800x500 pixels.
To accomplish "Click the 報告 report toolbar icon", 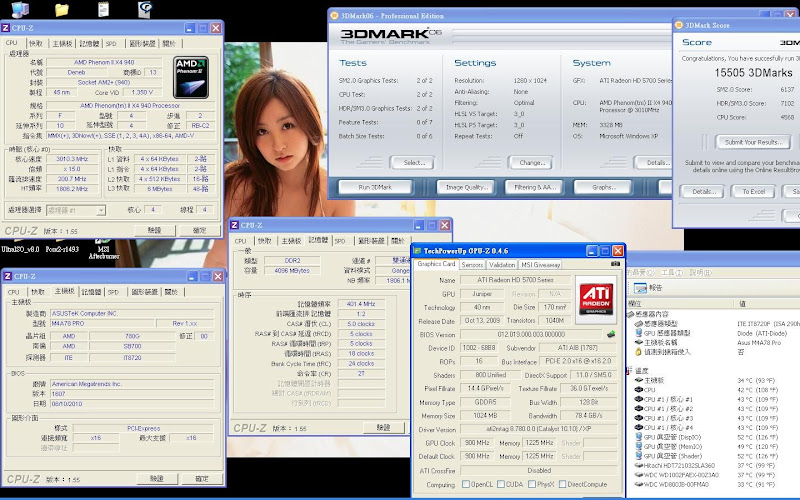I will (x=638, y=288).
